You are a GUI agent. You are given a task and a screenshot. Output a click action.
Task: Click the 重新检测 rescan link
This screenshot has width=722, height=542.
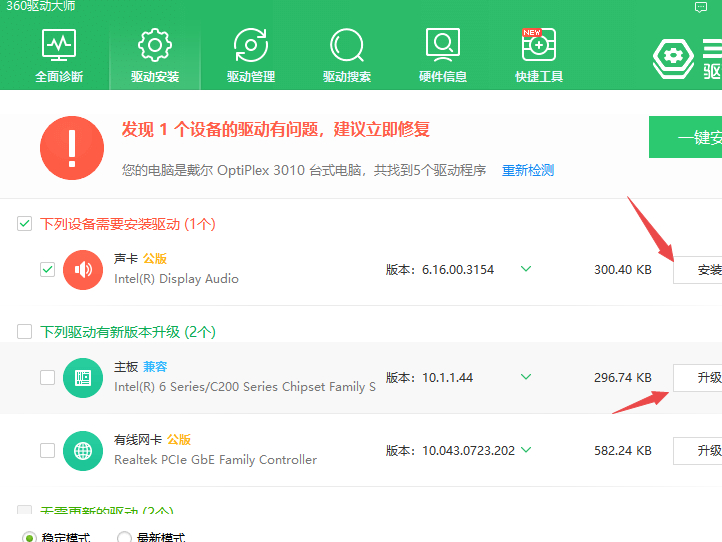[x=528, y=170]
